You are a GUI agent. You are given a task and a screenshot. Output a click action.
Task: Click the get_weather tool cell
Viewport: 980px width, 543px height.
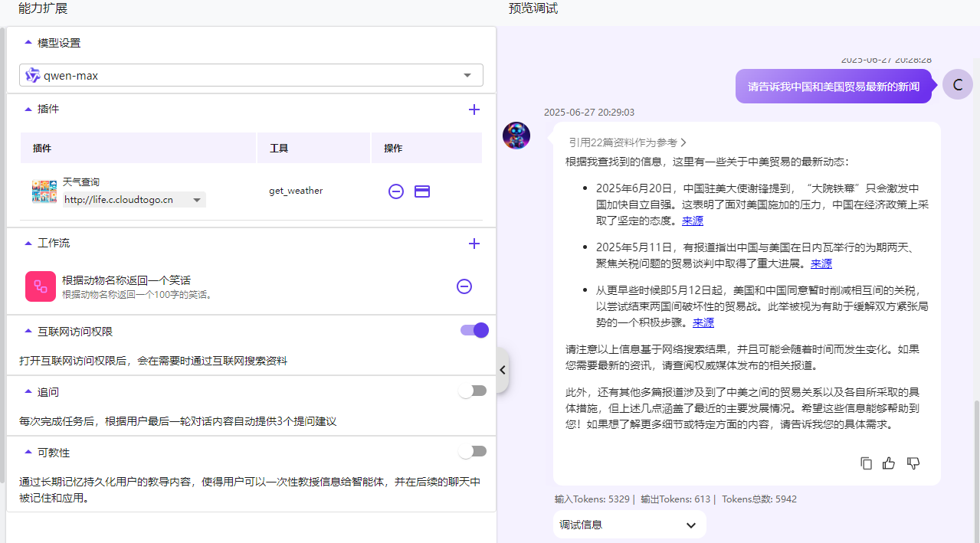[296, 191]
